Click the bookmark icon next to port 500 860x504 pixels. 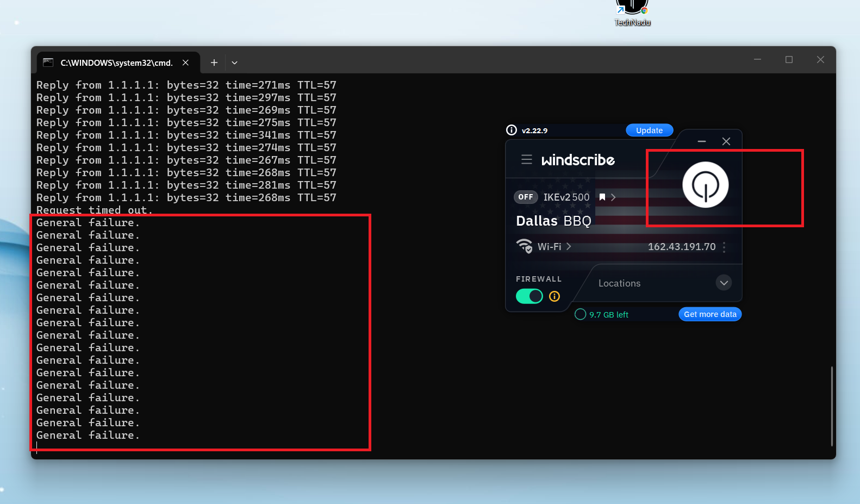[602, 197]
